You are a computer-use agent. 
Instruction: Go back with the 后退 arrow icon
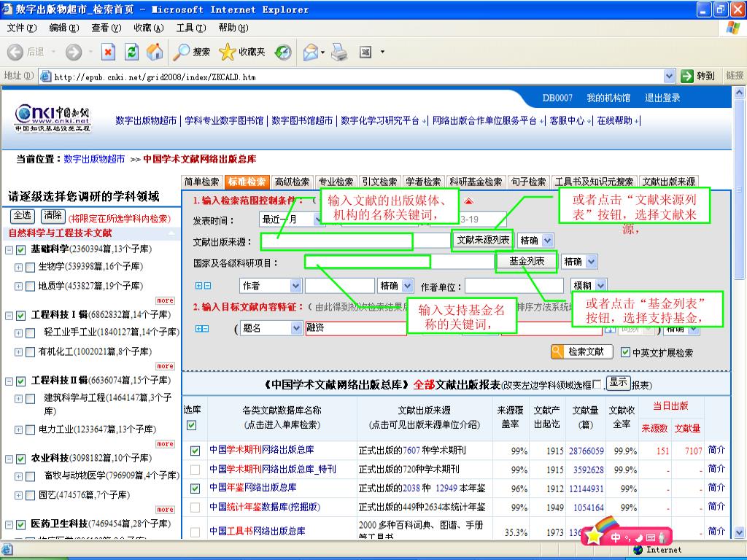(x=15, y=52)
